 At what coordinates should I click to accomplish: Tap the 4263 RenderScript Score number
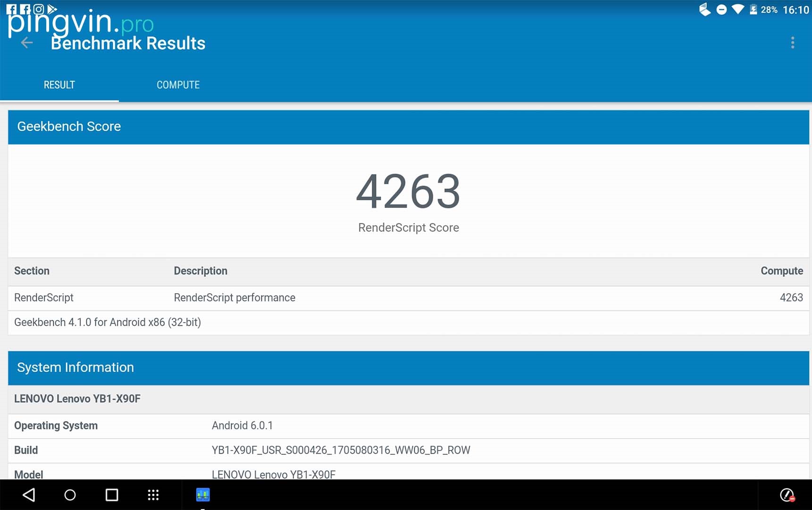click(408, 191)
